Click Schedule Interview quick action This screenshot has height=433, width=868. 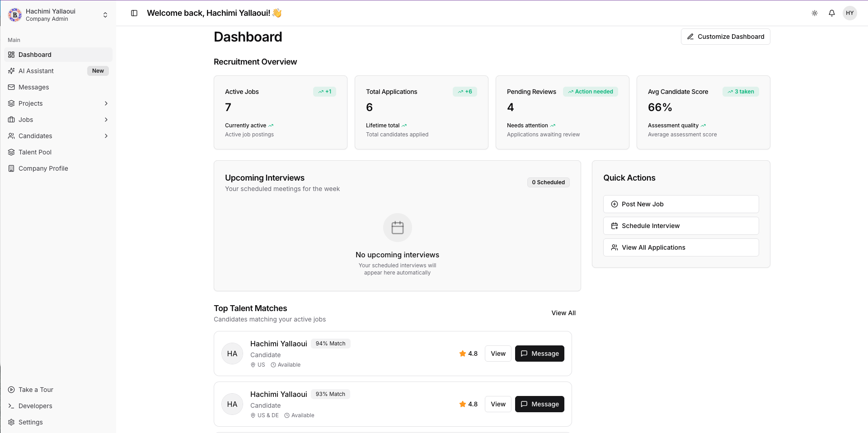(680, 226)
